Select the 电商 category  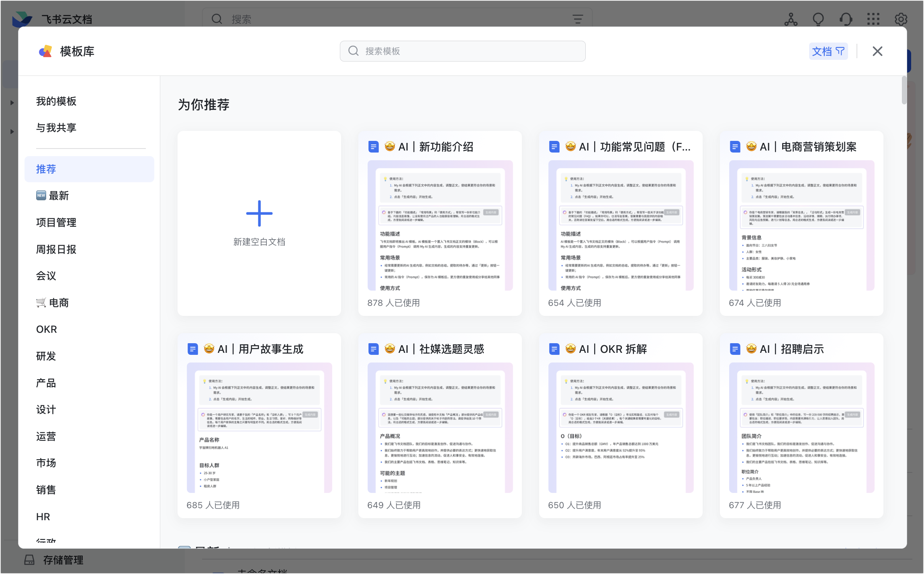click(x=89, y=303)
